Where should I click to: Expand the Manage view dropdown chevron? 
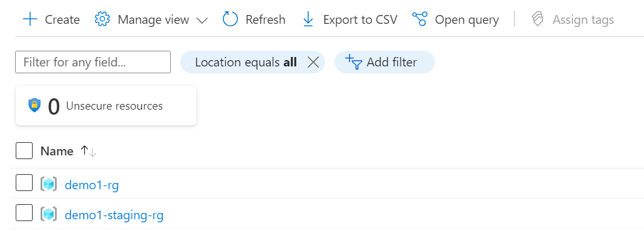pyautogui.click(x=201, y=20)
